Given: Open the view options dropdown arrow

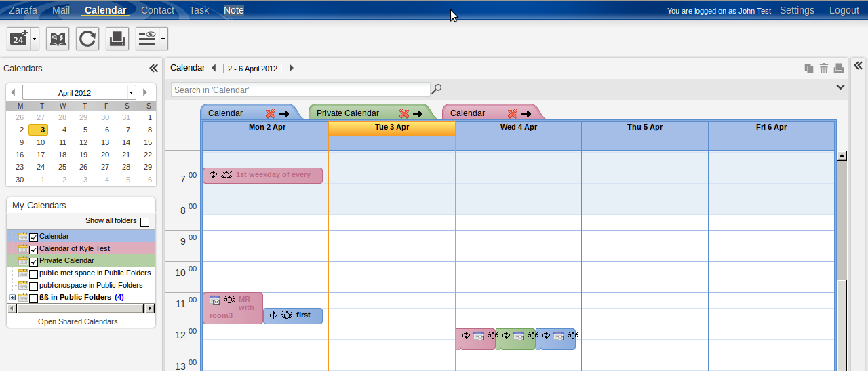Looking at the screenshot, I should [x=163, y=39].
